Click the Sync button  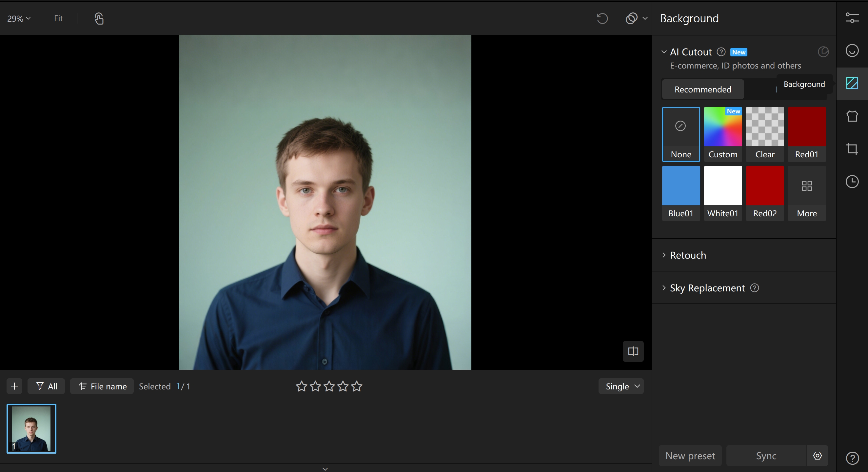pyautogui.click(x=766, y=456)
